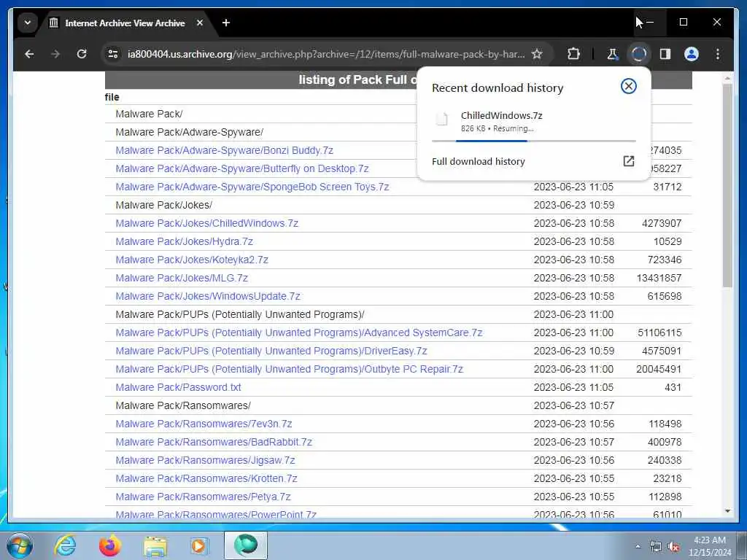This screenshot has height=560, width=747.
Task: Click the downloads progress icon in toolbar
Action: tap(639, 54)
